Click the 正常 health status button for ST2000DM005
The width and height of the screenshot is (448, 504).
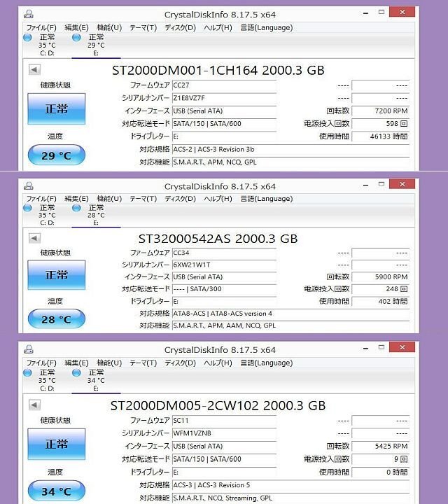57,444
